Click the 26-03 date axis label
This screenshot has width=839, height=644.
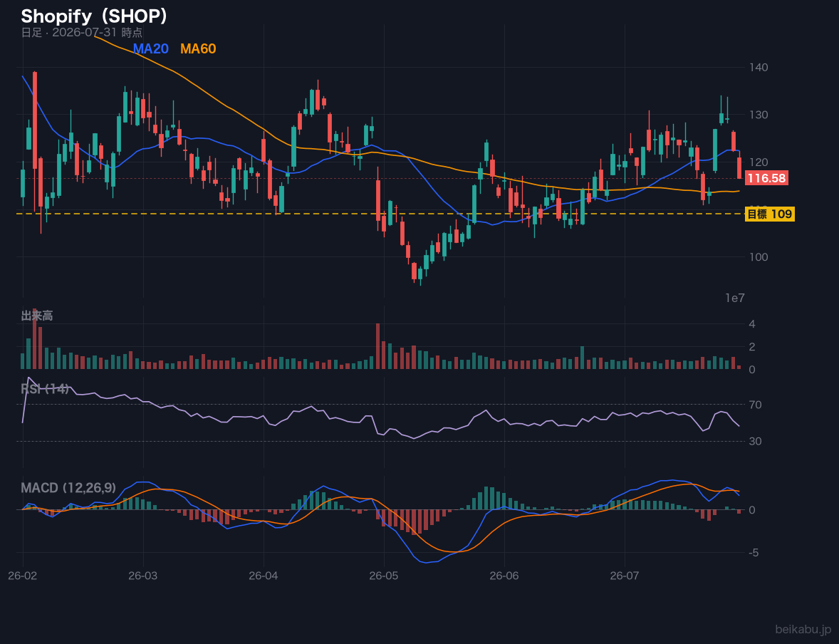click(143, 576)
